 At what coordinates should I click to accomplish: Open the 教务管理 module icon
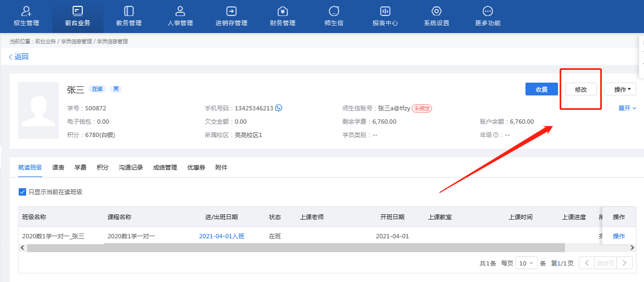pos(129,11)
